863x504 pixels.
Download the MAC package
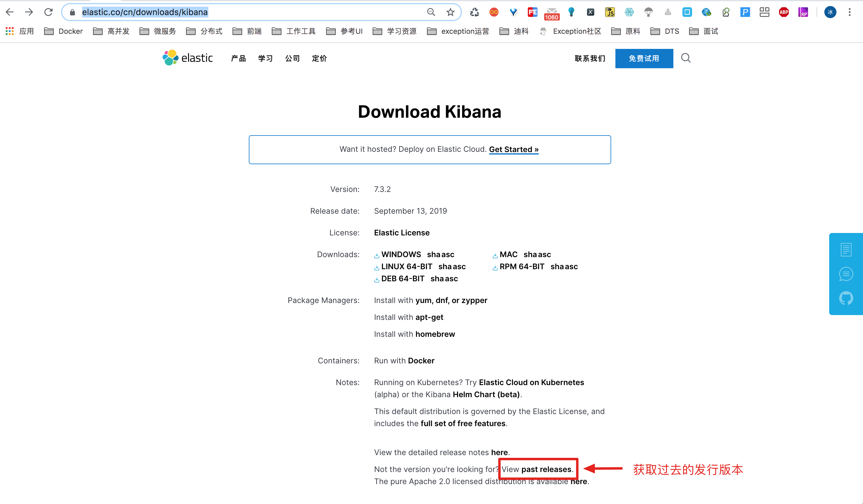pos(508,254)
